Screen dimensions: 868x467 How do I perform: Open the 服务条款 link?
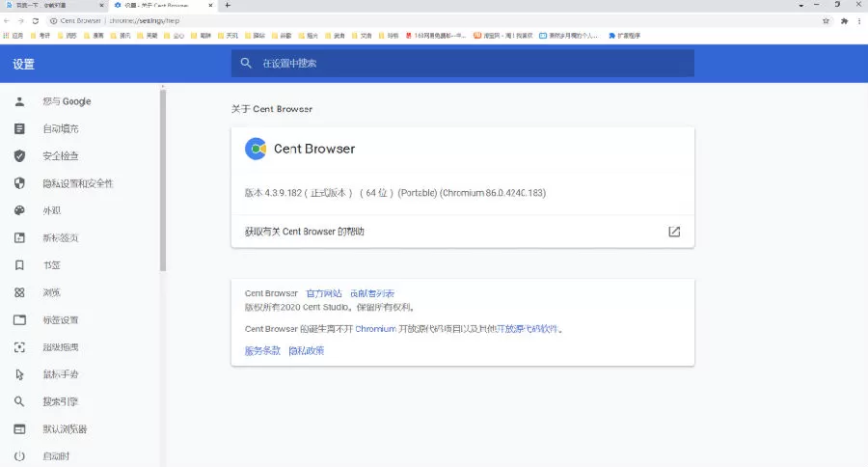262,350
